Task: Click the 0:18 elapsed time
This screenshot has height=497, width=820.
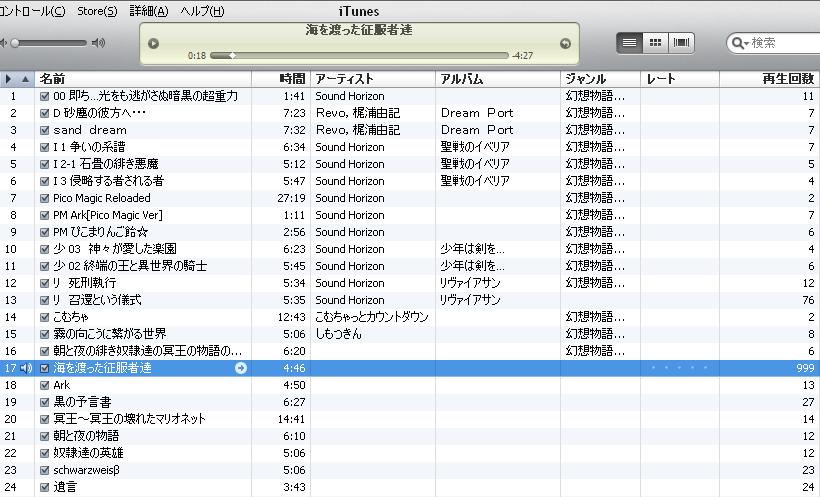Action: tap(197, 55)
